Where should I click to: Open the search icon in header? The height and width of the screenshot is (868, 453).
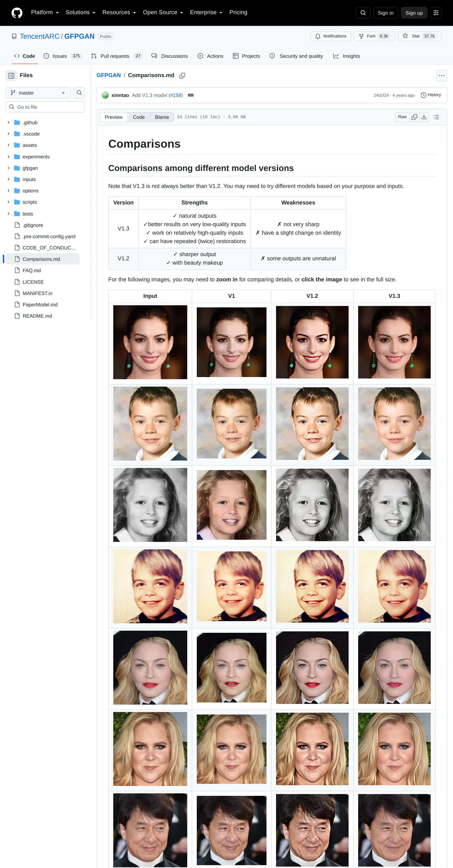click(363, 13)
